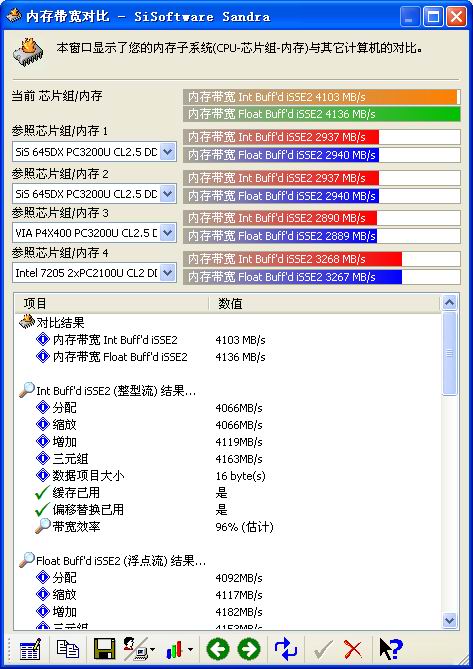Click the options table icon in bottom toolbar

click(x=30, y=649)
